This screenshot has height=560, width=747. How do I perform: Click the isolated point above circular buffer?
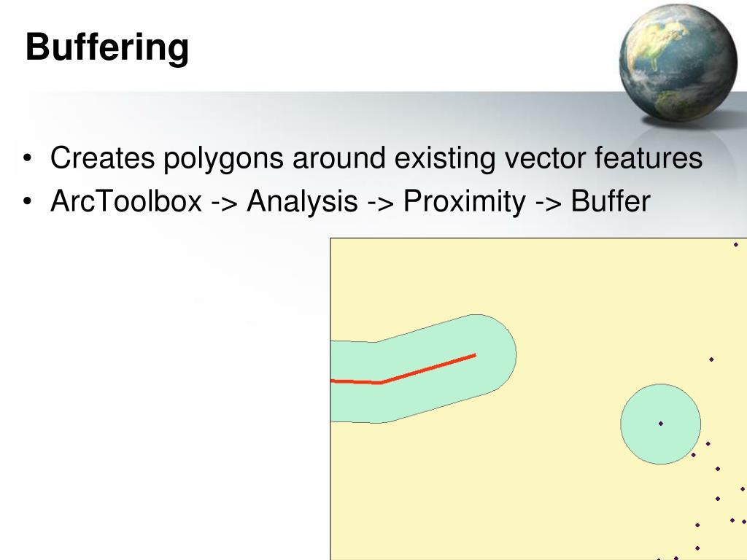point(711,359)
